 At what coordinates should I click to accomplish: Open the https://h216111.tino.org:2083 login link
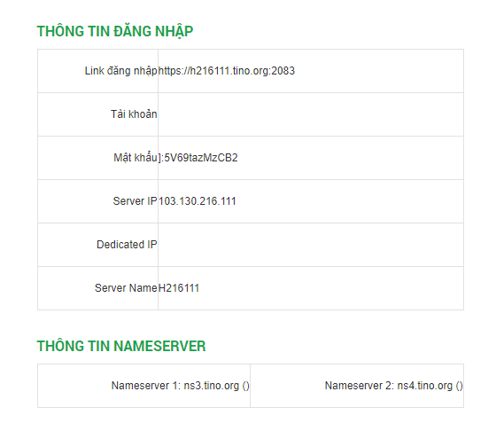click(226, 71)
